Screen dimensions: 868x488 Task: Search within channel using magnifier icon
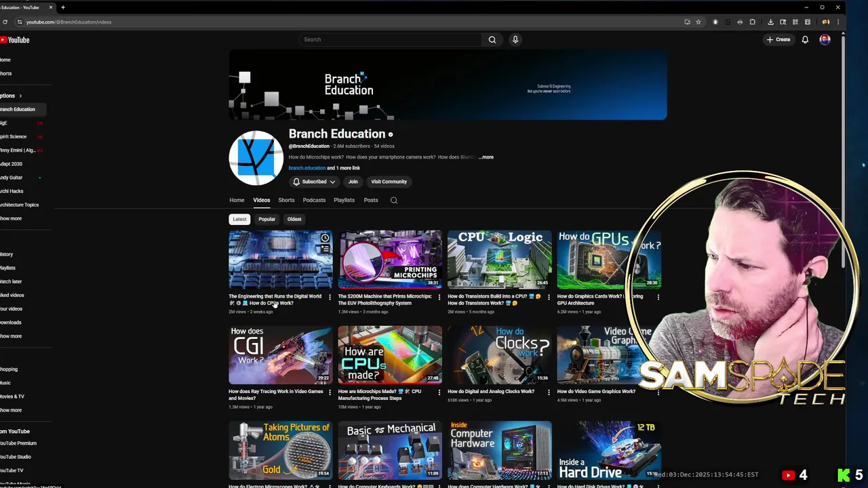(394, 200)
